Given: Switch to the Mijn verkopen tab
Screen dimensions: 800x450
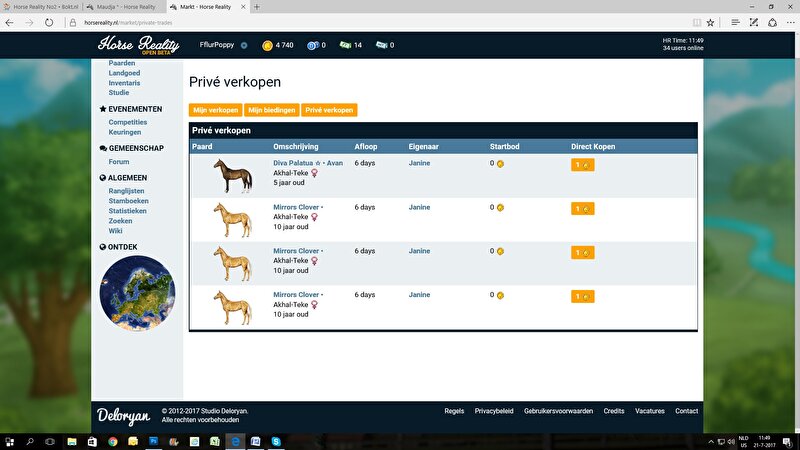Looking at the screenshot, I should (x=215, y=109).
